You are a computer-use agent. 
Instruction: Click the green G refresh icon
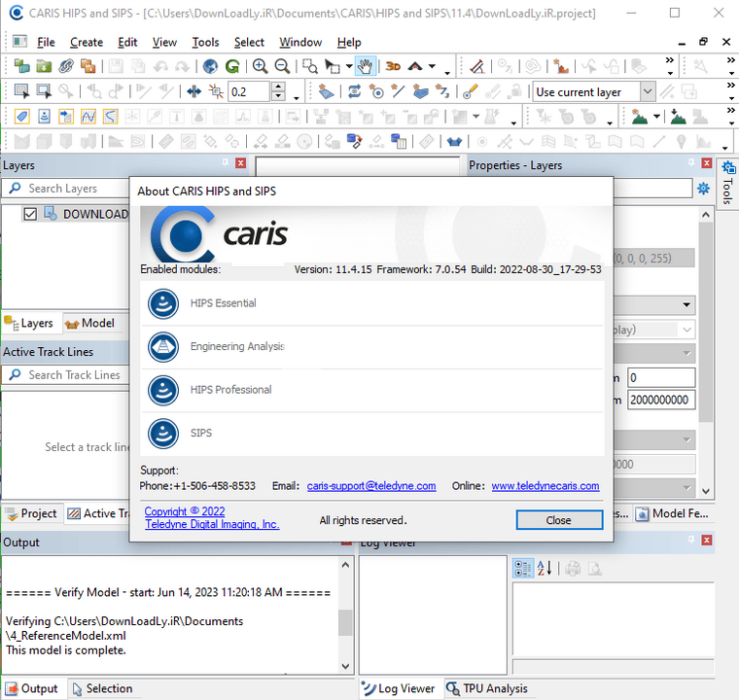tap(232, 66)
